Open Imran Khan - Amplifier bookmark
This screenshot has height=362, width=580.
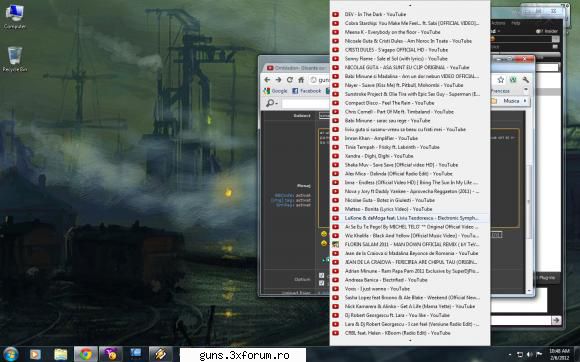point(410,138)
